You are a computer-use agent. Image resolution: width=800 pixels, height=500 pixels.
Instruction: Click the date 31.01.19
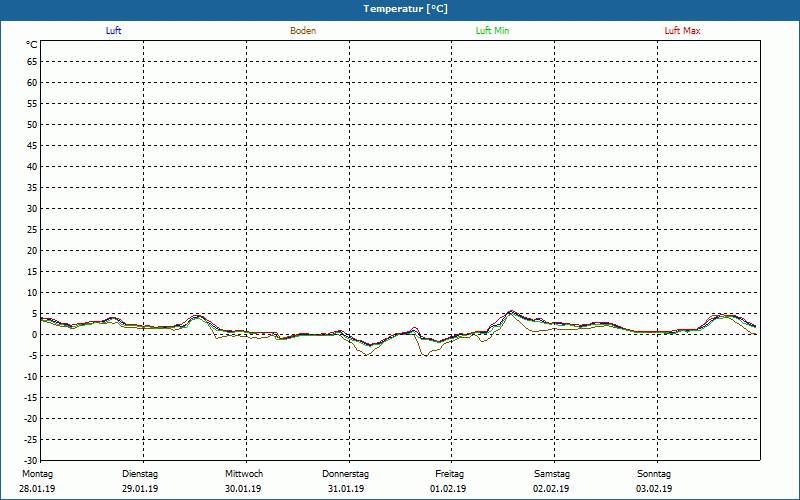coord(346,489)
